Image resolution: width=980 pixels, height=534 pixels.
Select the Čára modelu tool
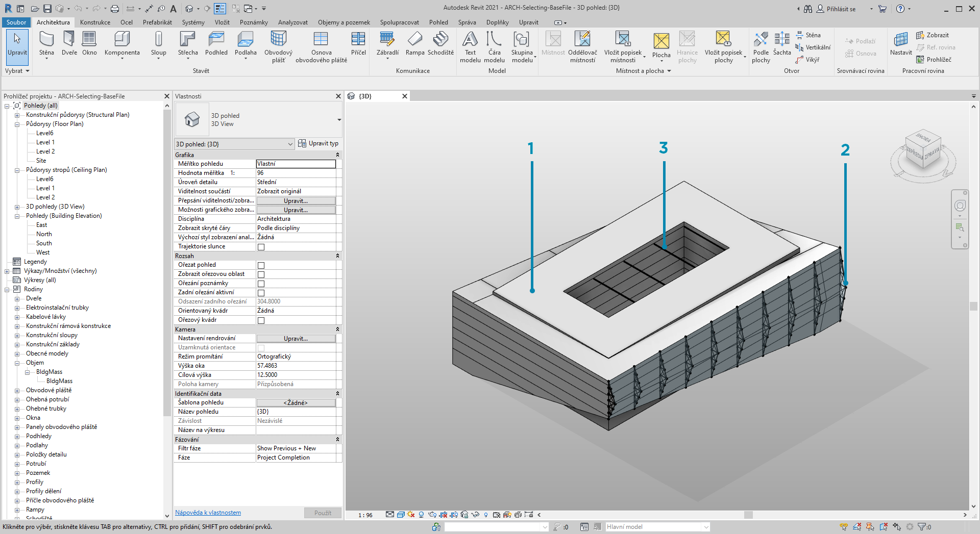point(494,47)
